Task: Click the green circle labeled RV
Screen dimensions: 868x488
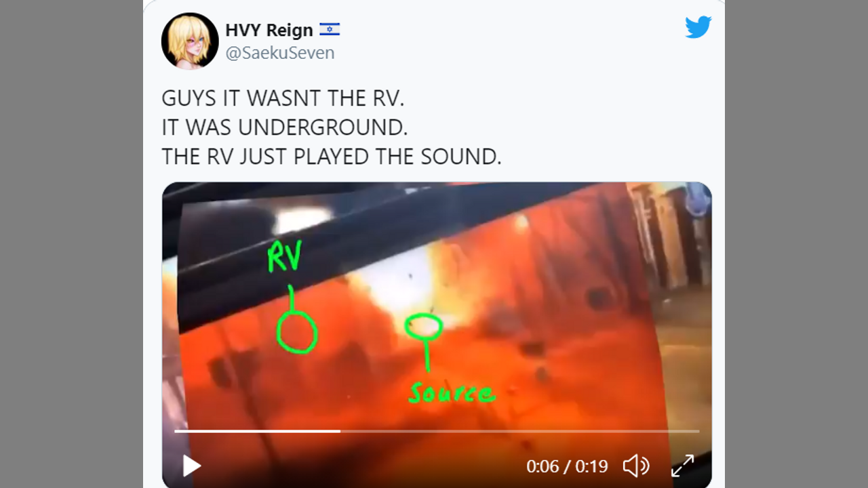Action: 297,332
